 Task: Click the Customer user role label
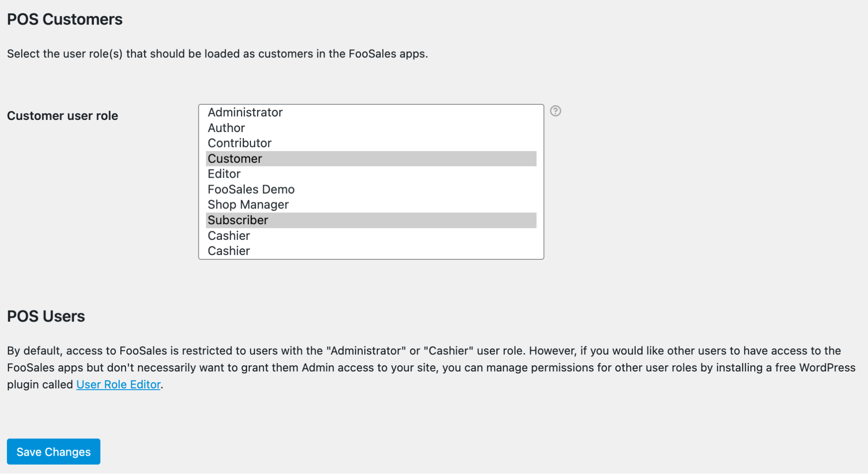coord(63,116)
